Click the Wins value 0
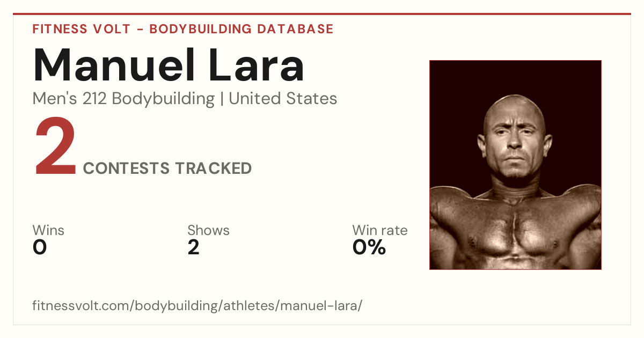This screenshot has height=338, width=644. (40, 247)
